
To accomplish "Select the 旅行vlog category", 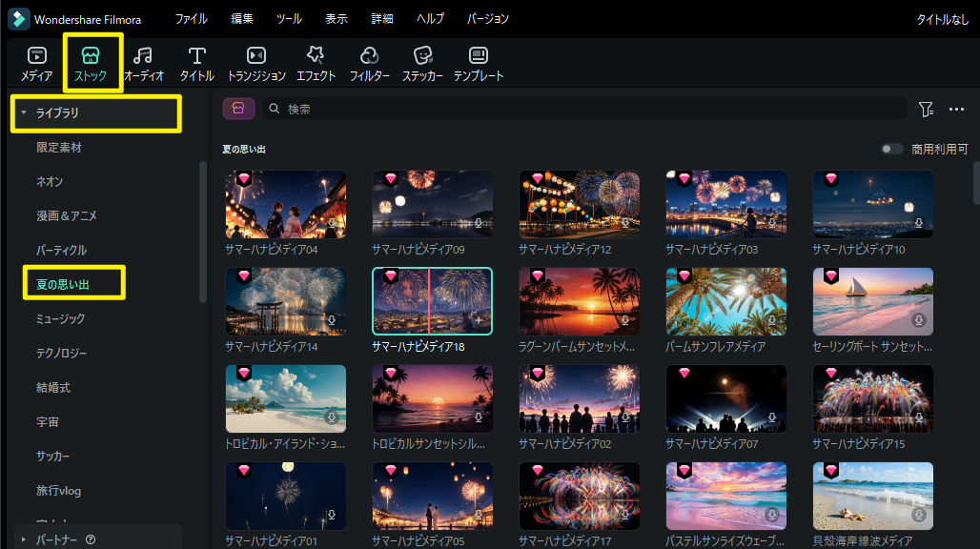I will (58, 491).
